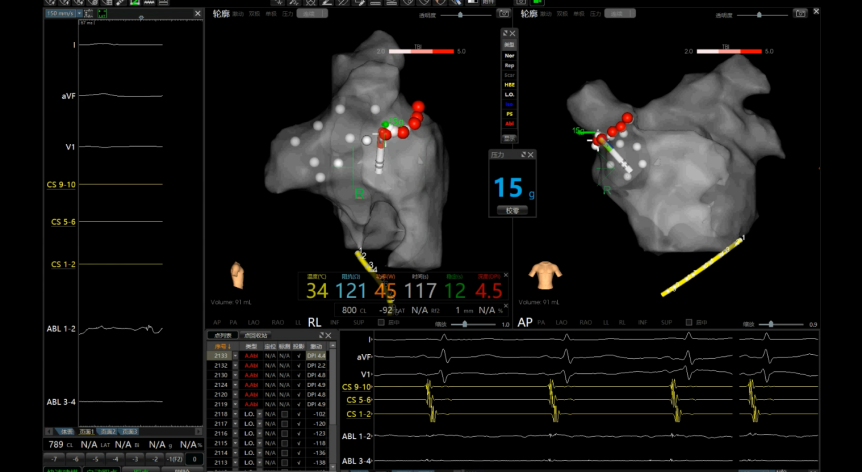The height and width of the screenshot is (472, 862).
Task: Toggle projection checkmark for point 2133
Action: (x=299, y=356)
